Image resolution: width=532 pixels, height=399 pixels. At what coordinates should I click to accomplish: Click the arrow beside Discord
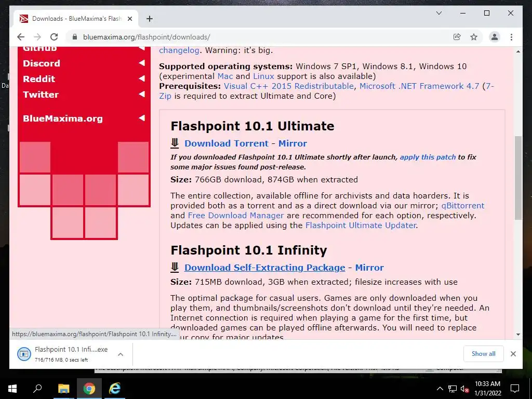[x=142, y=63]
